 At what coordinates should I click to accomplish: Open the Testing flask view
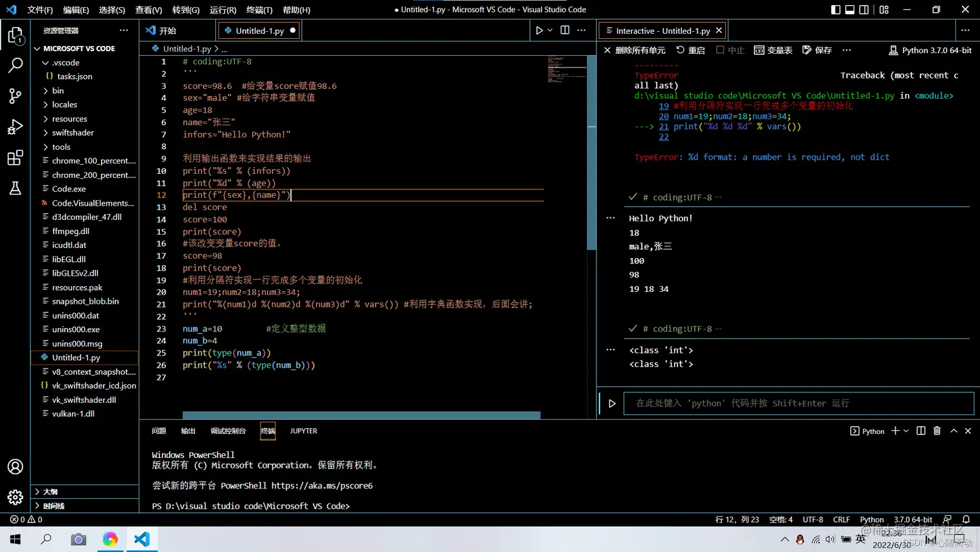[15, 188]
